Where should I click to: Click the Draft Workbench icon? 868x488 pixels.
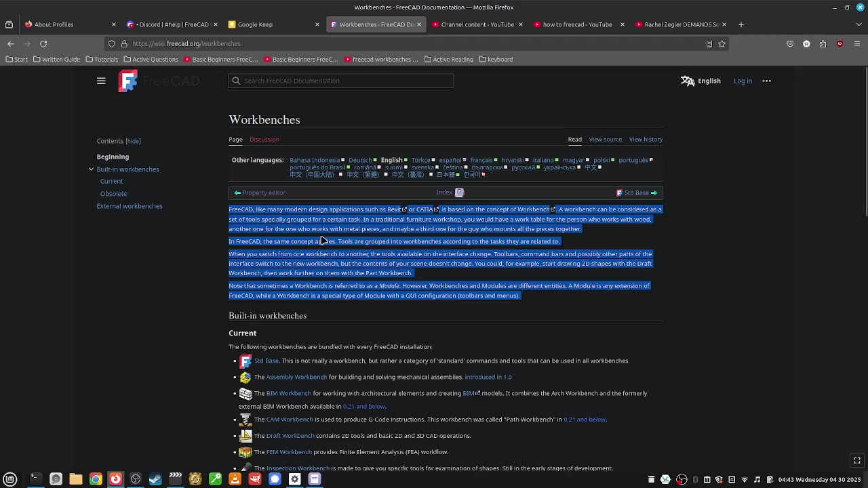pos(245,436)
